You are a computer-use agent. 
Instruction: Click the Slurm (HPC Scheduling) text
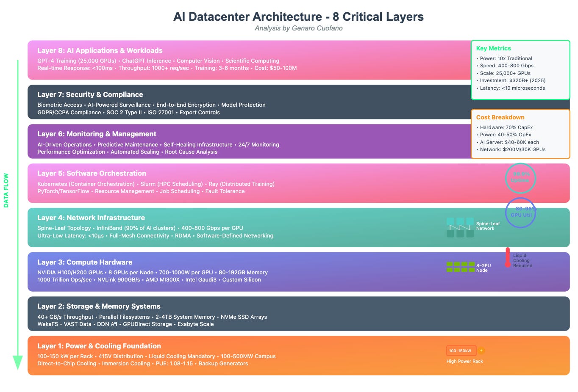(172, 184)
